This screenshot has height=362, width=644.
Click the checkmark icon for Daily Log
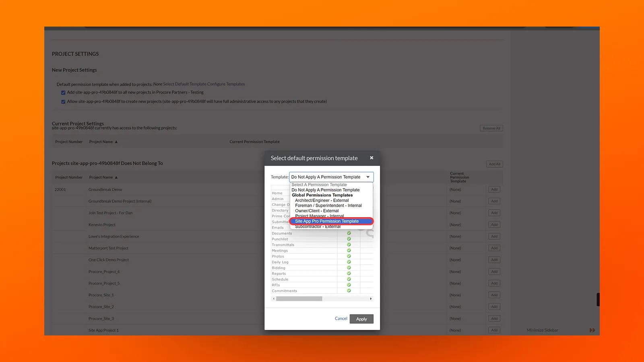coord(349,262)
